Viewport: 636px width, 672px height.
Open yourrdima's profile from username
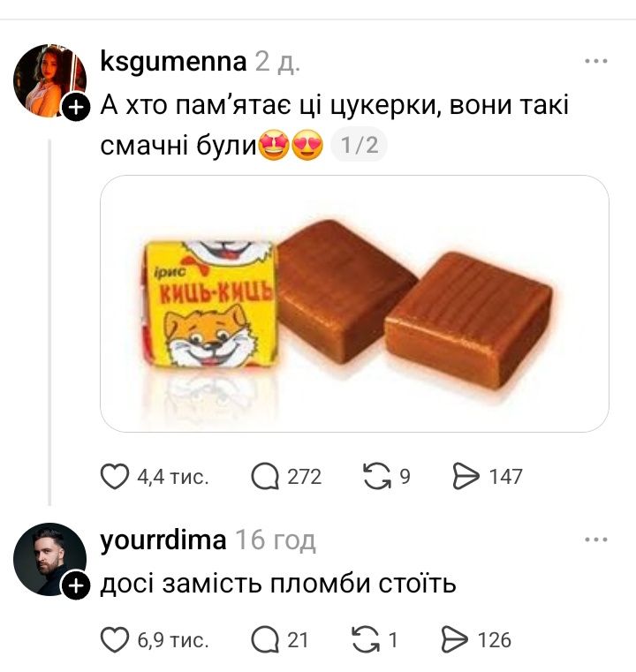(x=163, y=540)
